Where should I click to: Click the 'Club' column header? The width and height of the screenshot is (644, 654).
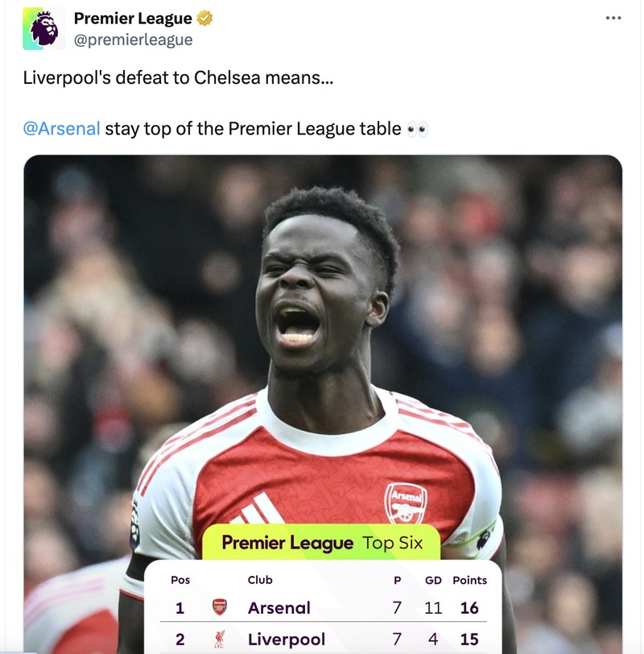pos(261,580)
